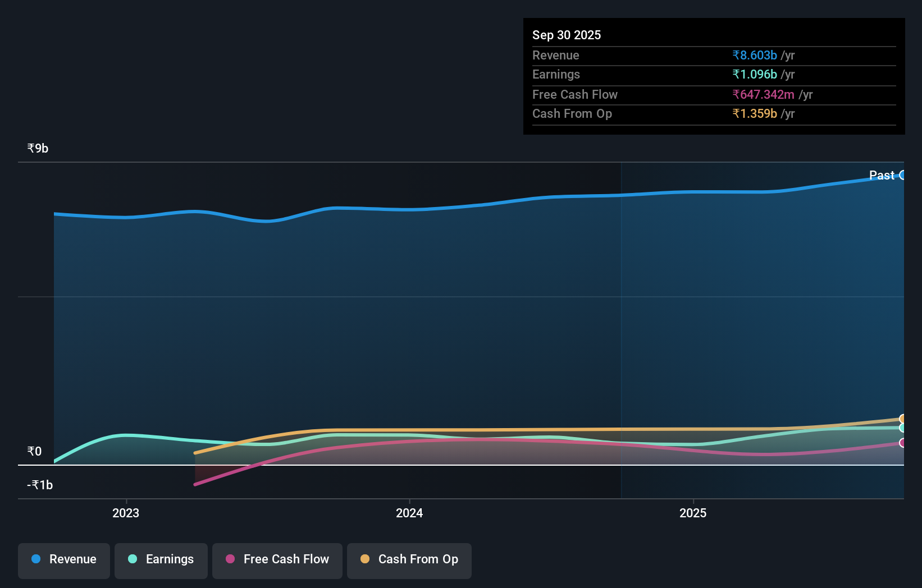Viewport: 922px width, 588px height.
Task: Click the teal Earnings legend dot
Action: point(133,559)
